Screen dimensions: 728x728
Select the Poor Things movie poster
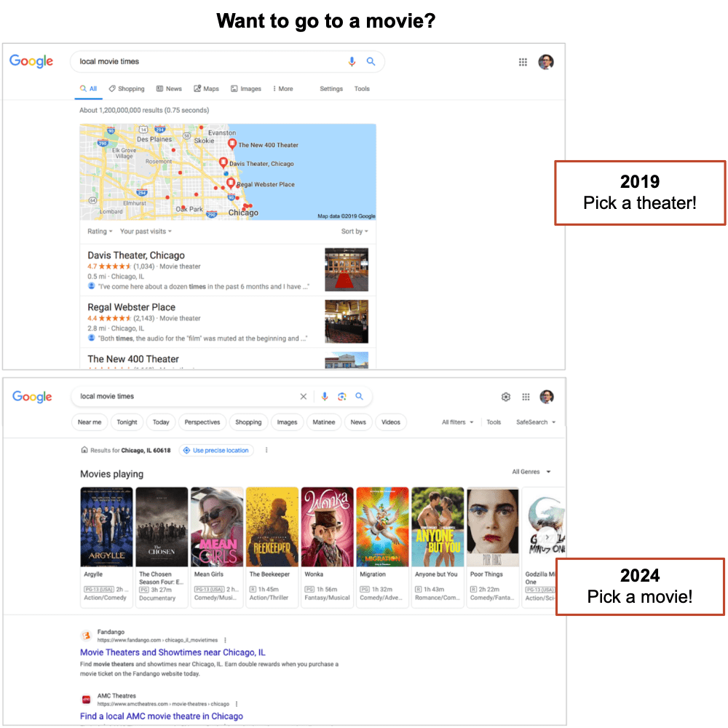493,527
